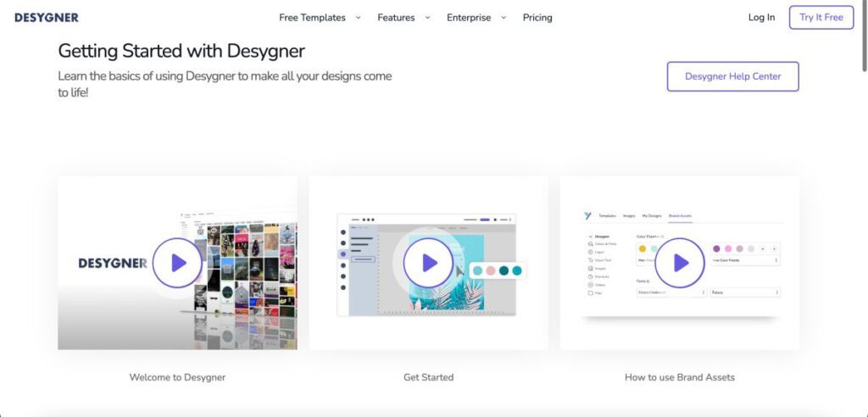Play the Get Started video

click(x=428, y=263)
